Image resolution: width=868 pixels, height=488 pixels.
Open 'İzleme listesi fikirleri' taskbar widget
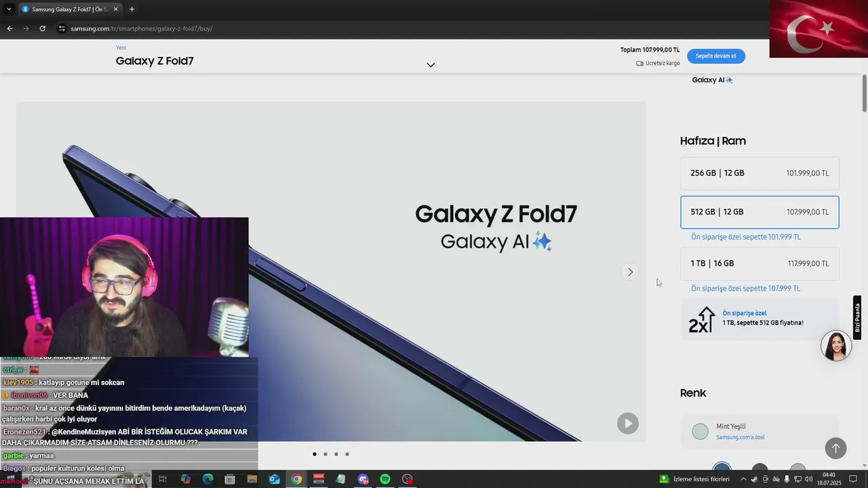pos(695,479)
